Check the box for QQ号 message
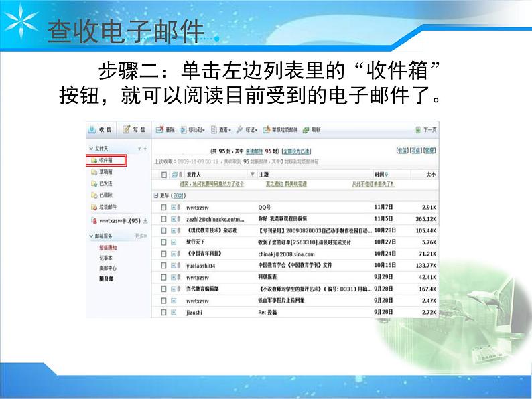The width and height of the screenshot is (532, 399). point(164,207)
